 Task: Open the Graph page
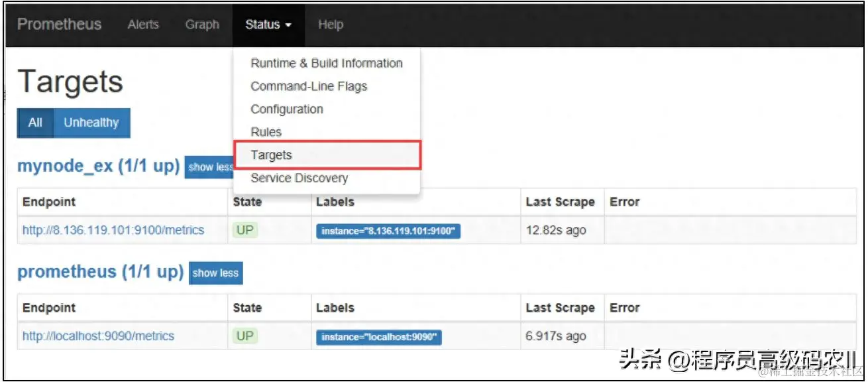pyautogui.click(x=202, y=25)
